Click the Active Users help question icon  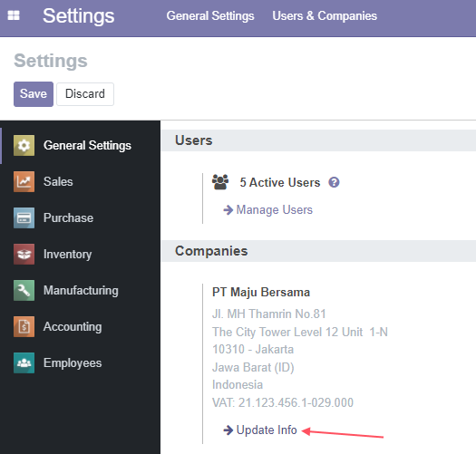click(x=334, y=182)
